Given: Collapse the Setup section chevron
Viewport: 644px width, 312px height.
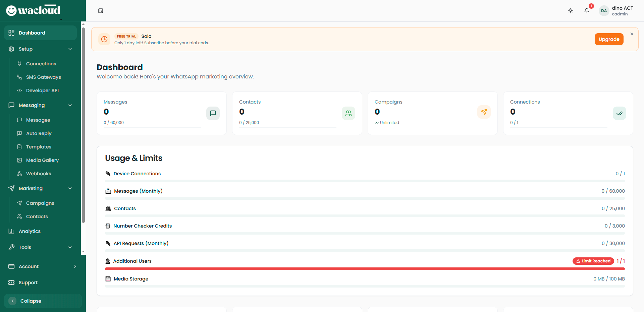Looking at the screenshot, I should [70, 49].
